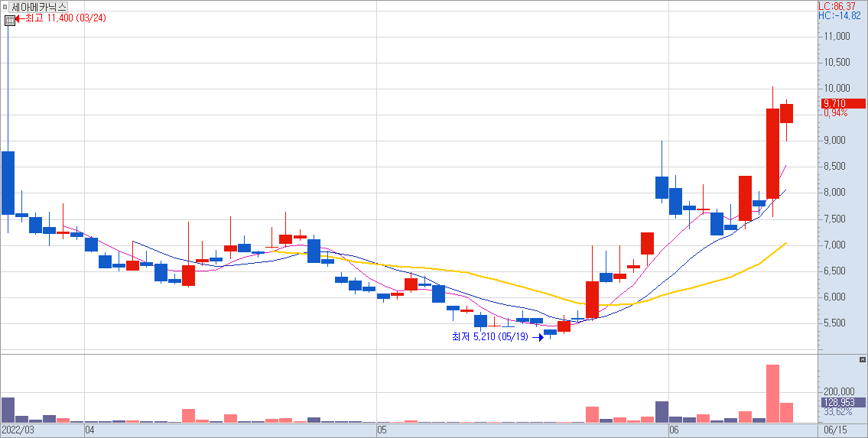This screenshot has width=868, height=438.
Task: Click the 11,000 price axis label
Action: 837,37
